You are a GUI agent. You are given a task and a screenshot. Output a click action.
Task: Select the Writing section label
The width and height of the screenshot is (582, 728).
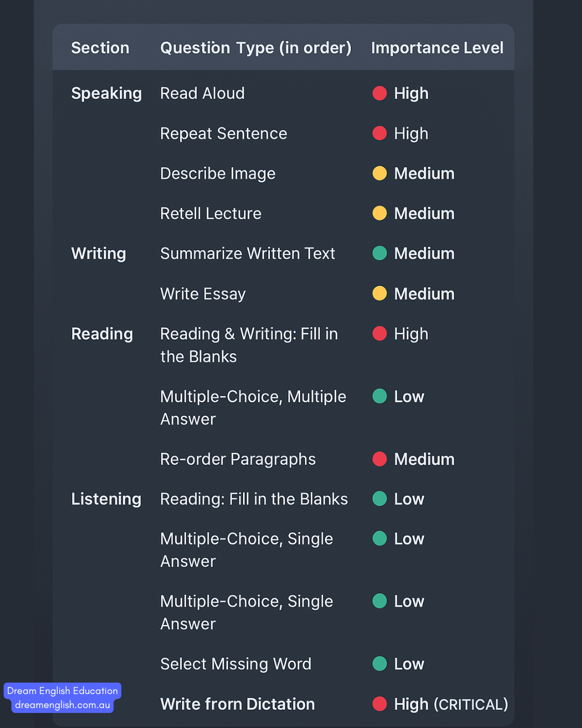99,254
